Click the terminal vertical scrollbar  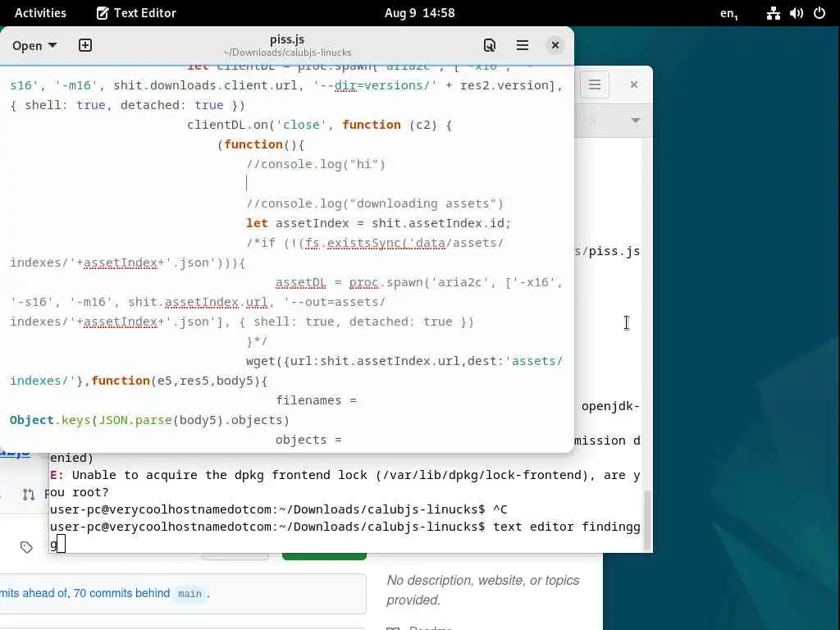(647, 520)
